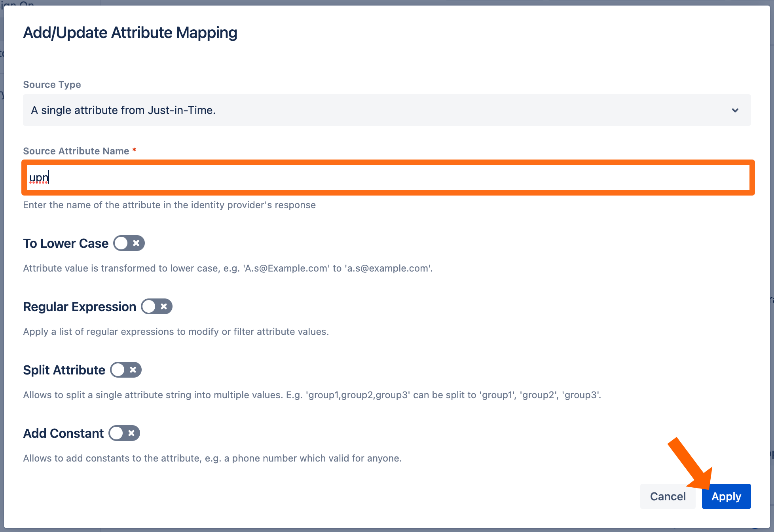Click the Add Constant heading text
Viewport: 774px width, 532px height.
pyautogui.click(x=63, y=433)
